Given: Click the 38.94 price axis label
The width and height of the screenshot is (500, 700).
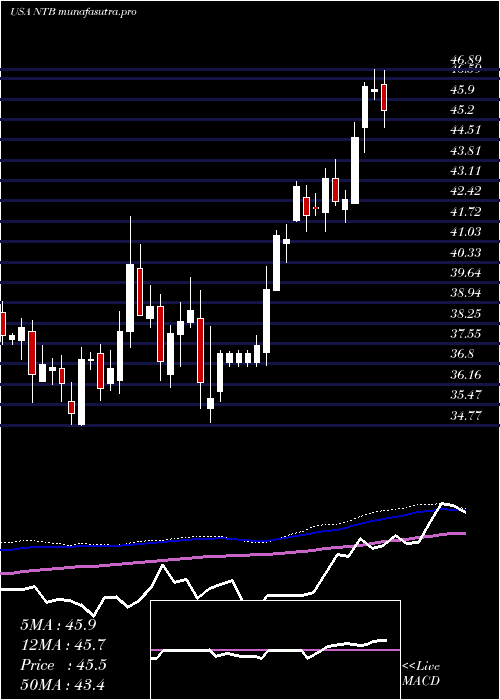Looking at the screenshot, I should click(x=466, y=293).
